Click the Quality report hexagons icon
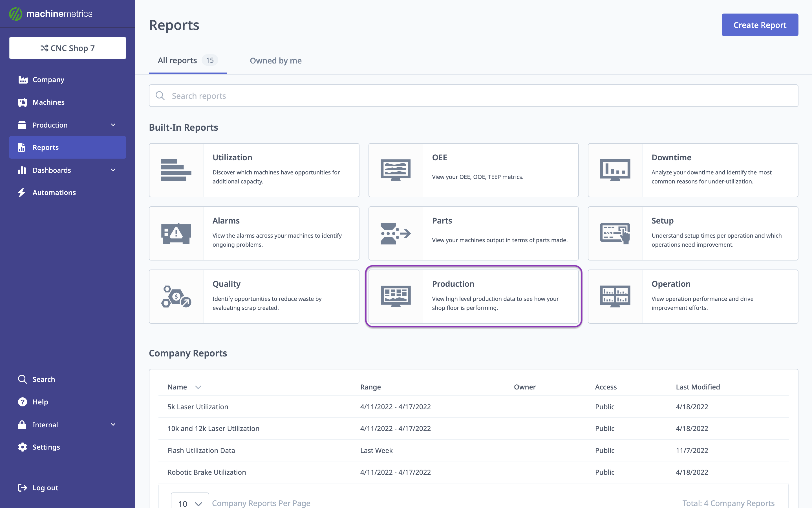 [x=176, y=296]
